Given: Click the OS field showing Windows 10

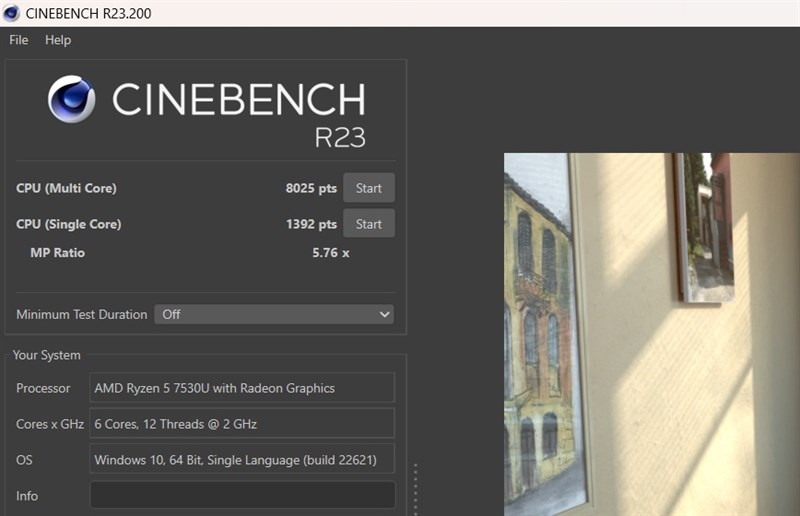Looking at the screenshot, I should click(242, 459).
